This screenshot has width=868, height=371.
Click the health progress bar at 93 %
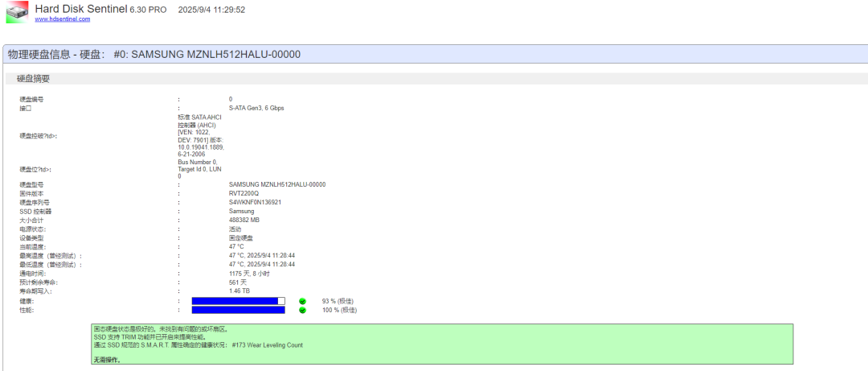(238, 301)
